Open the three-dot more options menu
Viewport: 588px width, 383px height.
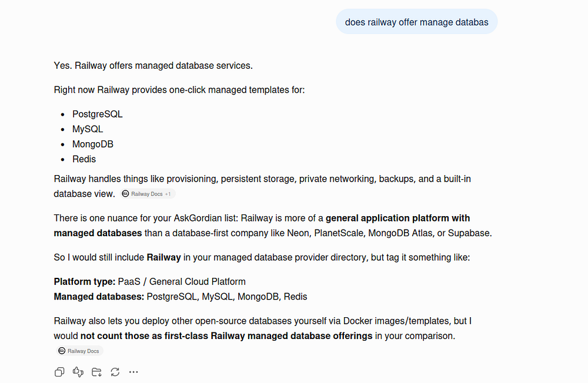(x=133, y=372)
